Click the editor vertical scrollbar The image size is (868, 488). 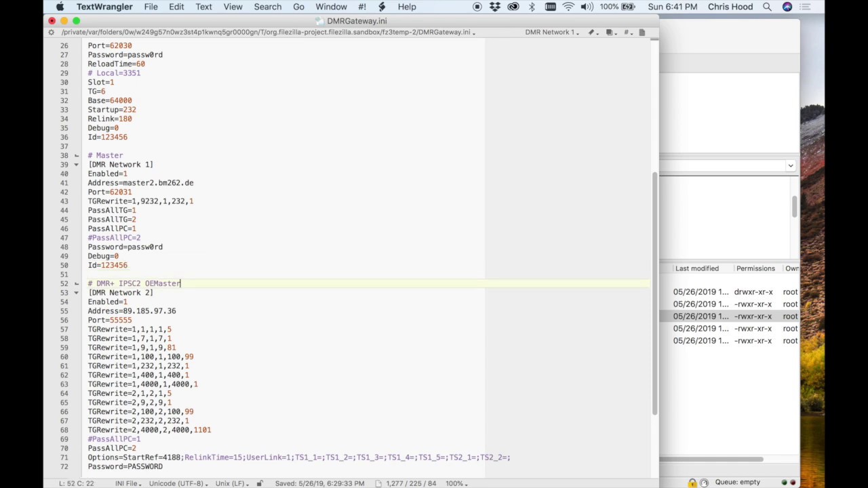tap(654, 293)
